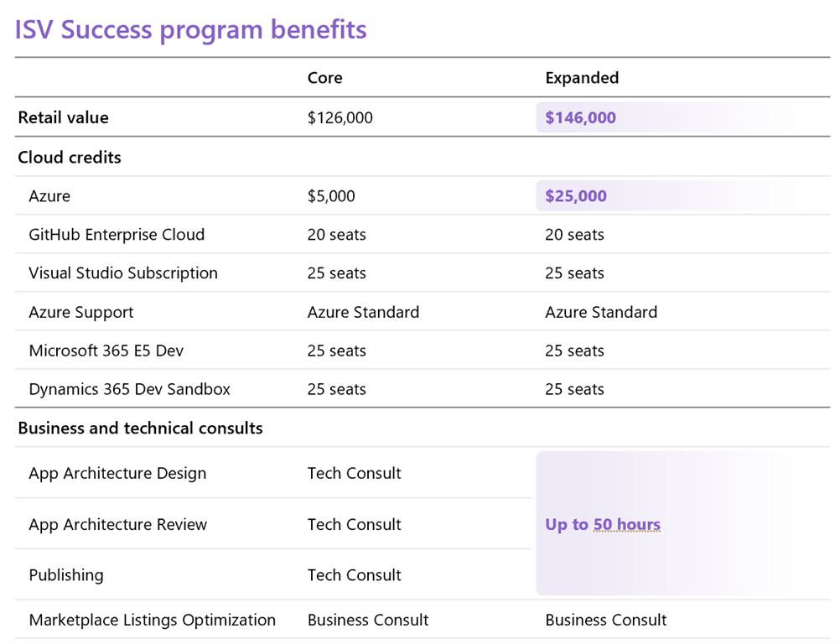
Task: Click the underlined "Up to 50 hours" text
Action: 603,524
